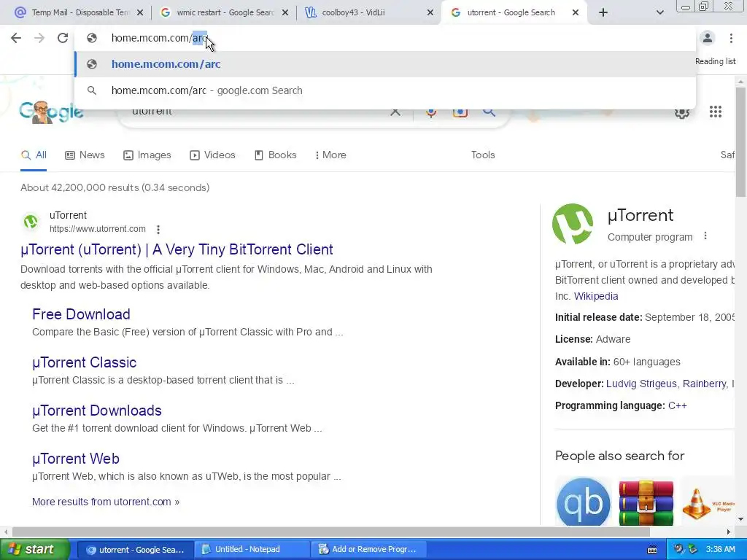
Task: Open the µTorrent Downloads sitelink
Action: 97,411
